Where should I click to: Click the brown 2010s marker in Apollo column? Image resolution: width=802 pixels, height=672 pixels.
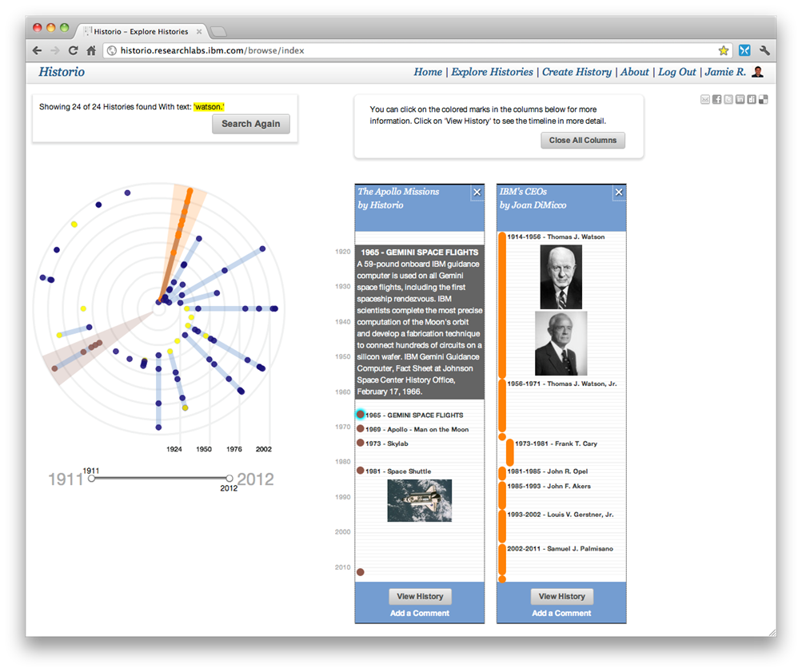click(x=360, y=572)
